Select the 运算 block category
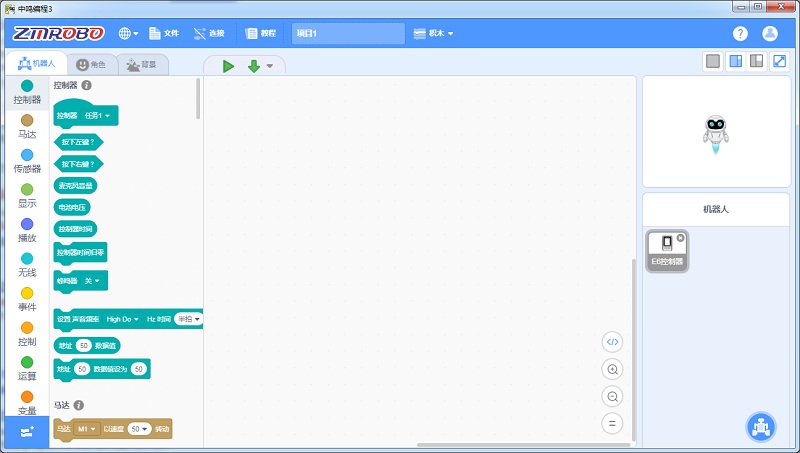Screen dimensions: 800x453 pos(27,368)
